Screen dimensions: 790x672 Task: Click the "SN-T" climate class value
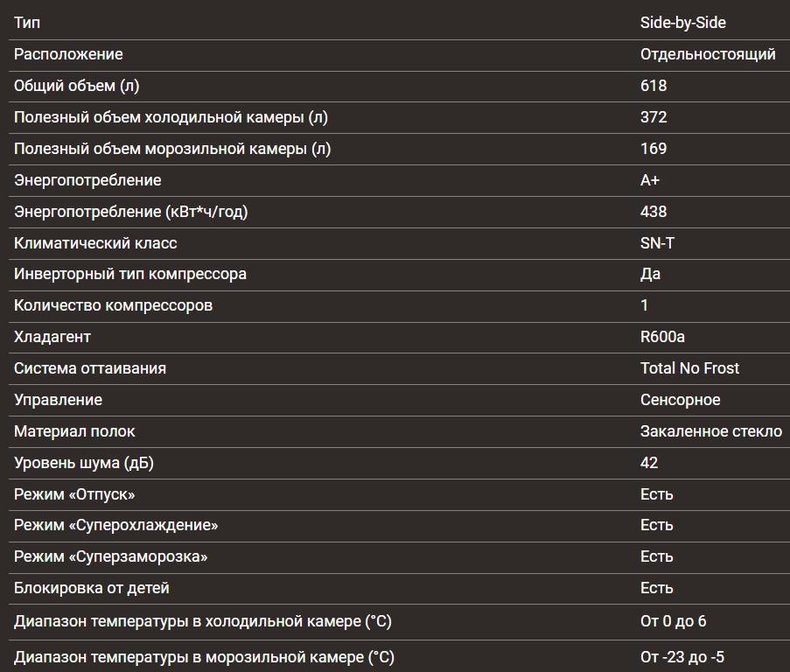coord(657,243)
